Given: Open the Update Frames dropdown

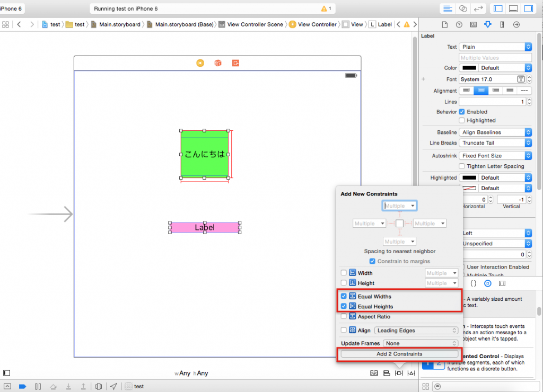Looking at the screenshot, I should pyautogui.click(x=421, y=343).
